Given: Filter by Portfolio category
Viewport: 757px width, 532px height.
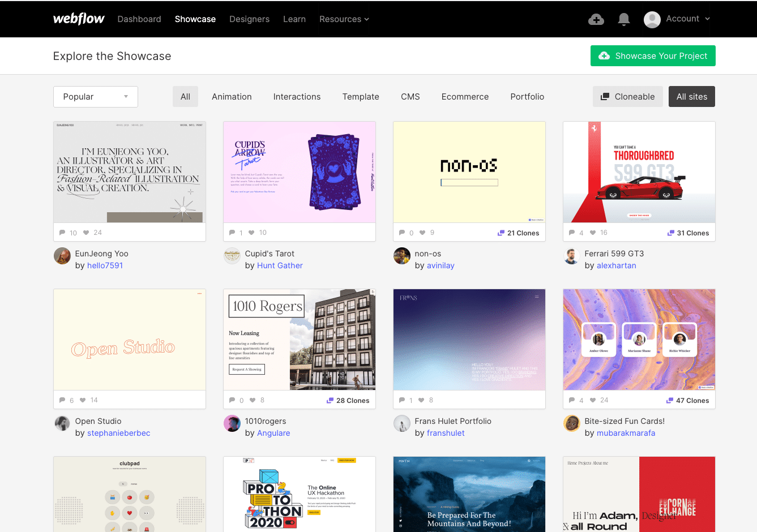Looking at the screenshot, I should 527,97.
